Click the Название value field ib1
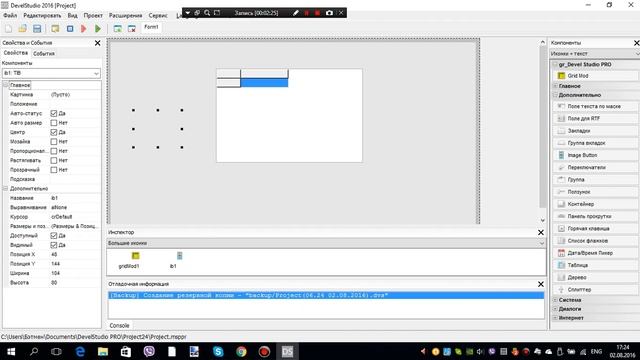640x360 pixels. [75, 198]
